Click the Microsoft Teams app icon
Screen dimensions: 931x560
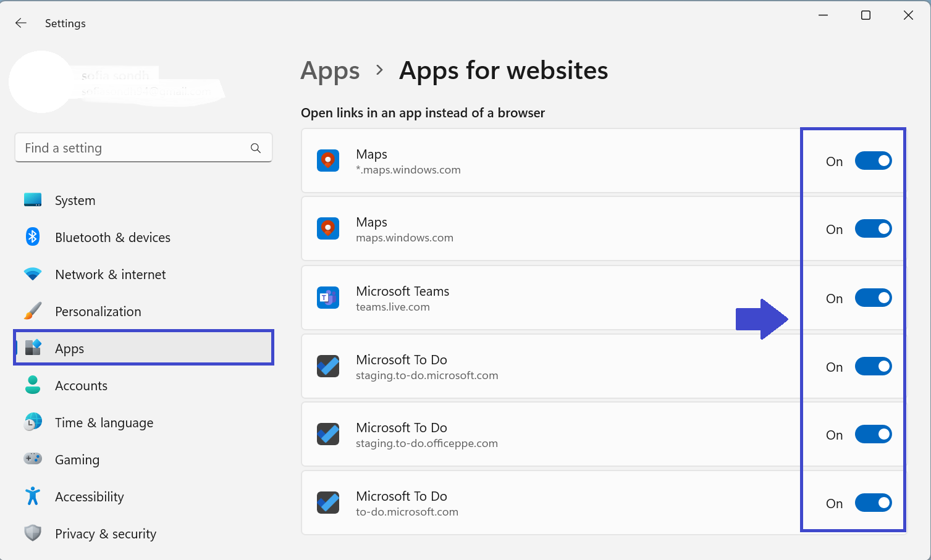(328, 298)
